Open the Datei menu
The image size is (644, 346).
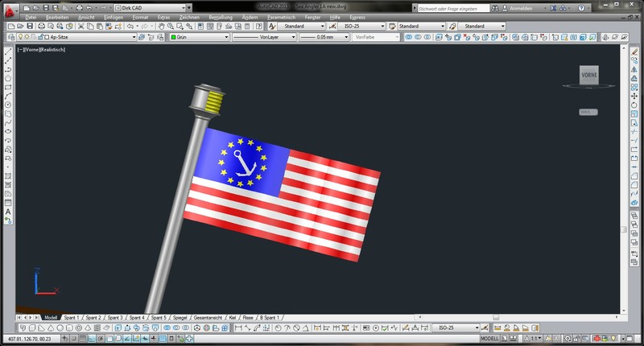coord(31,17)
